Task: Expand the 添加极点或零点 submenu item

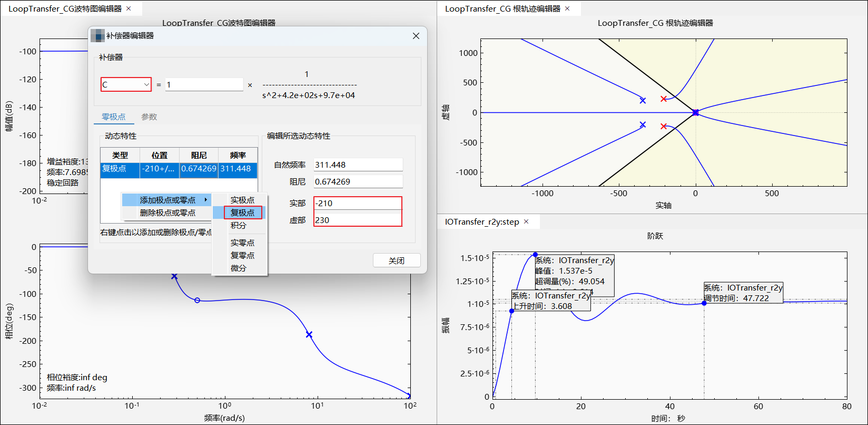Action: pyautogui.click(x=167, y=200)
